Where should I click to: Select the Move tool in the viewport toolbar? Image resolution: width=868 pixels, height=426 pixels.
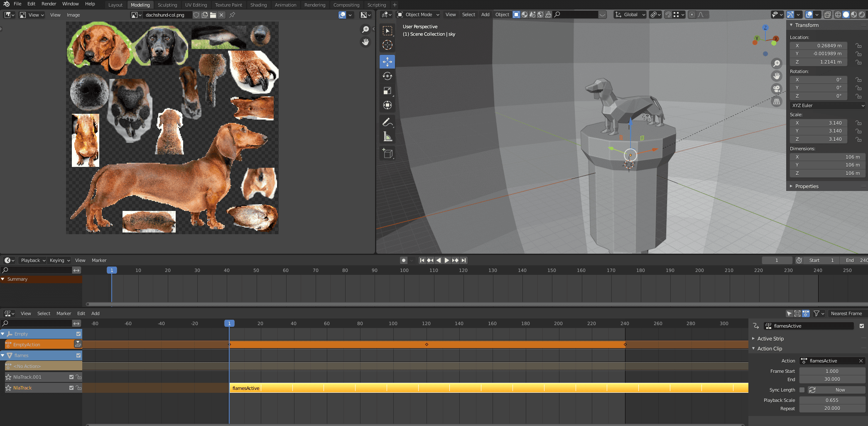(x=387, y=61)
